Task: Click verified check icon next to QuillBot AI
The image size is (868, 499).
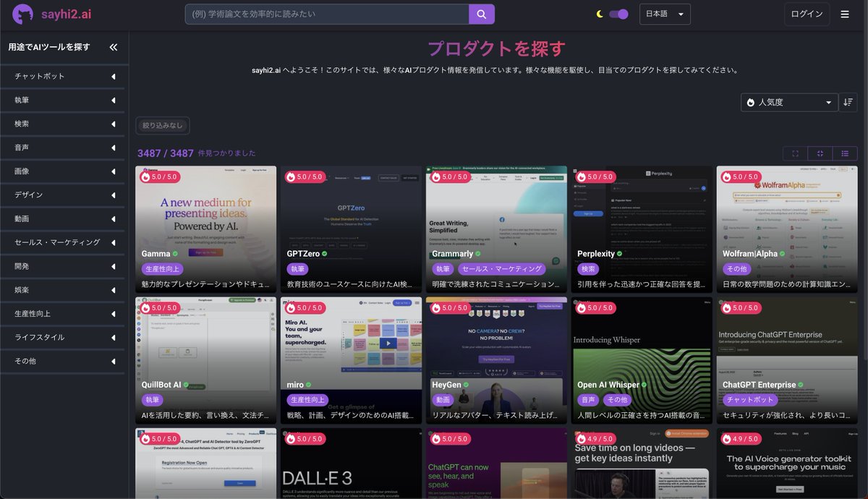Action: coord(186,385)
